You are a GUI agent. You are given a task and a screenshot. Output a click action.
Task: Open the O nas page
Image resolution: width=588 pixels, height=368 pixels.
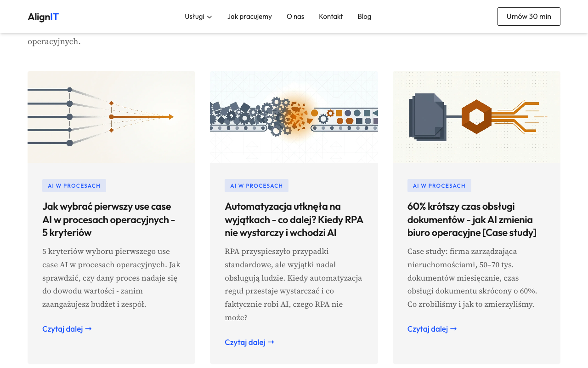295,17
